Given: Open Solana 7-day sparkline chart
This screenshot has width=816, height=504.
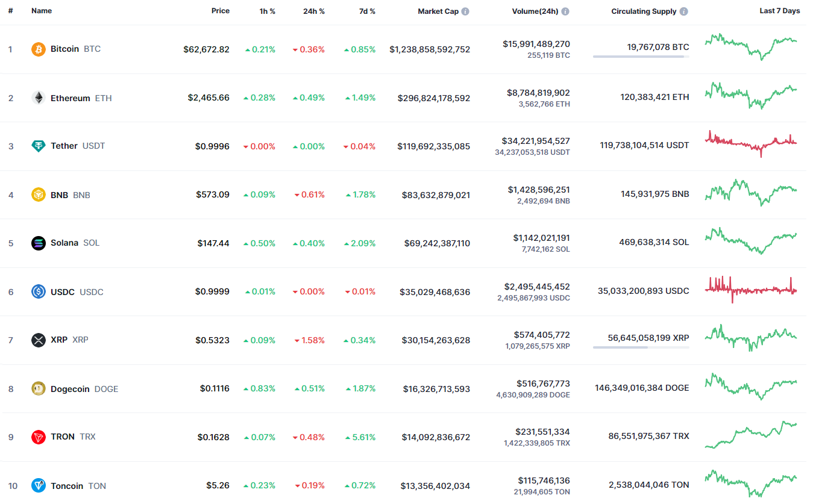Looking at the screenshot, I should coord(751,241).
